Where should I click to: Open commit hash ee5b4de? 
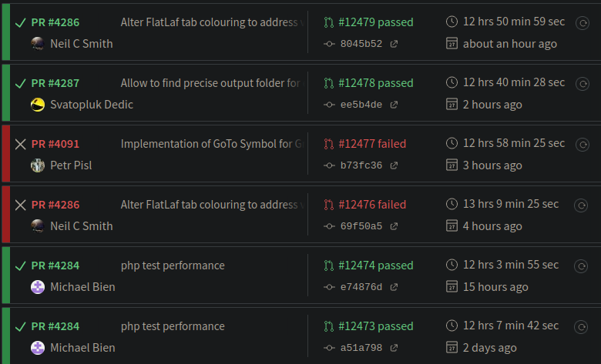pos(361,105)
